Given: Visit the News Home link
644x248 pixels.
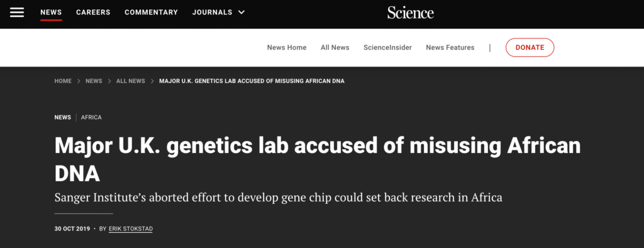Looking at the screenshot, I should click(x=287, y=47).
